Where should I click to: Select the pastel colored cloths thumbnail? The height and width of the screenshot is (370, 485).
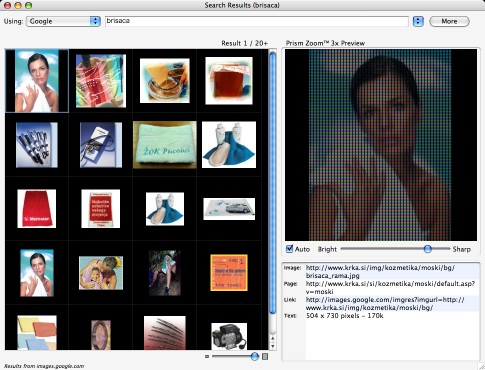click(37, 333)
